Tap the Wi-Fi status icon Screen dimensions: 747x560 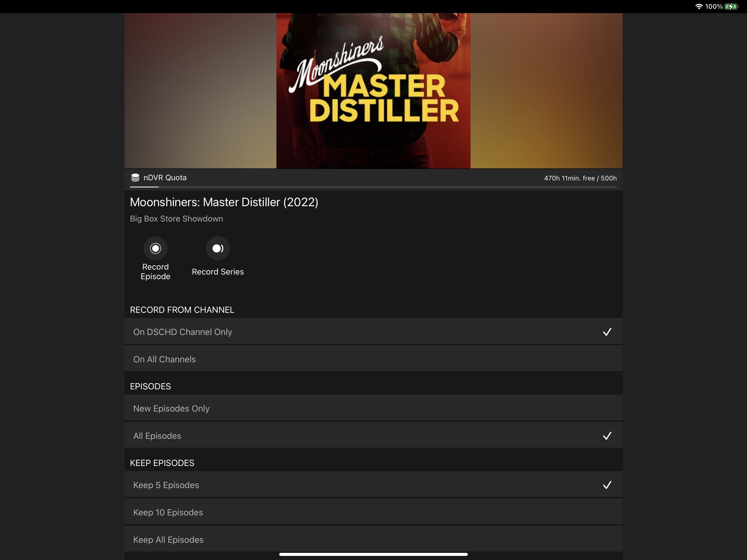(x=699, y=6)
